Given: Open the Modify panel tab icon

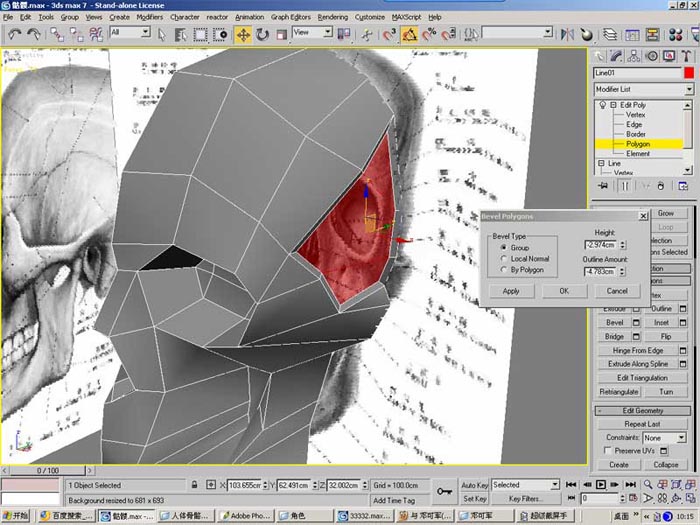Looking at the screenshot, I should [x=616, y=55].
